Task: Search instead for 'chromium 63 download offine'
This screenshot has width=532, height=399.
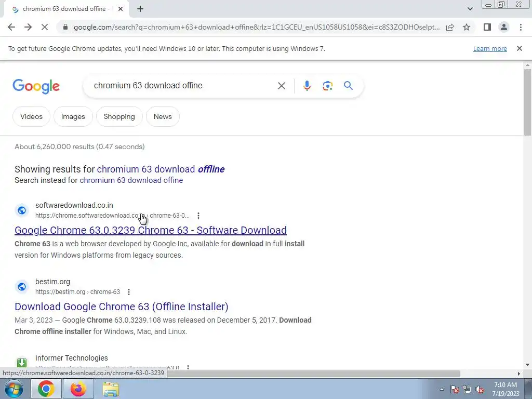Action: (x=131, y=180)
